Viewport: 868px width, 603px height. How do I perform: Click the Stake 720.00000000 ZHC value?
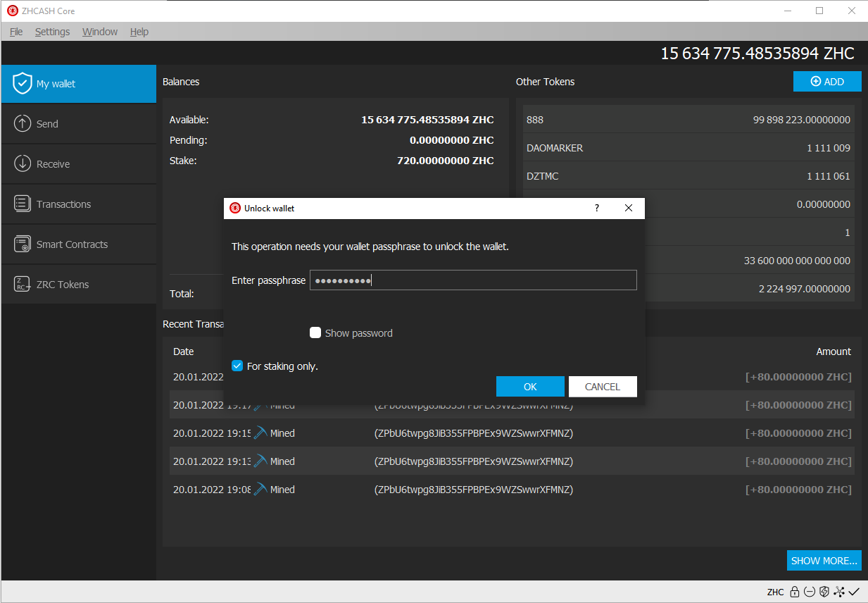click(446, 161)
